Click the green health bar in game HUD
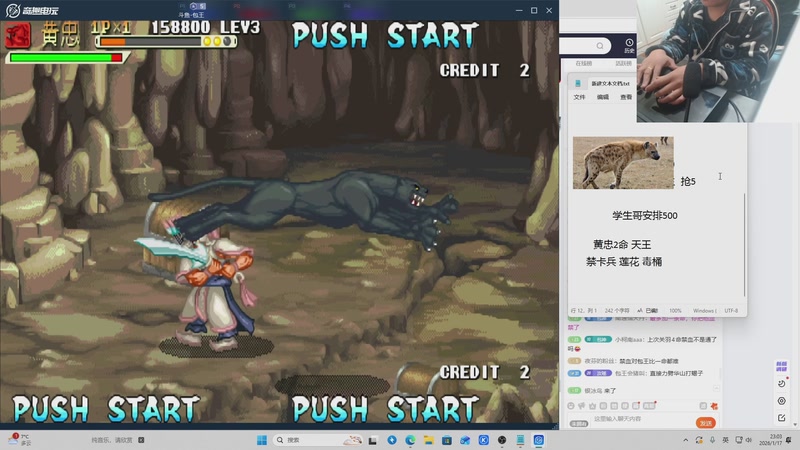This screenshot has width=800, height=450. tap(66, 58)
